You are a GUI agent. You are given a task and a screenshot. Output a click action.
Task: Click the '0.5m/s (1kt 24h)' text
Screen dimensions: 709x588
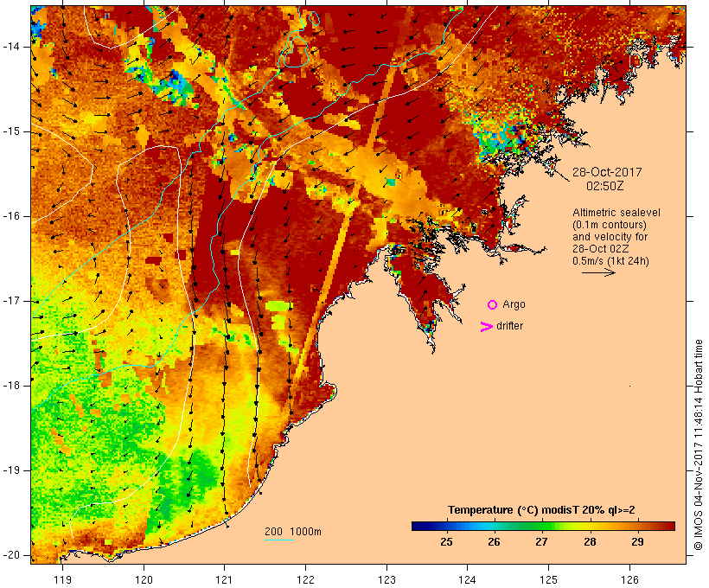(610, 261)
